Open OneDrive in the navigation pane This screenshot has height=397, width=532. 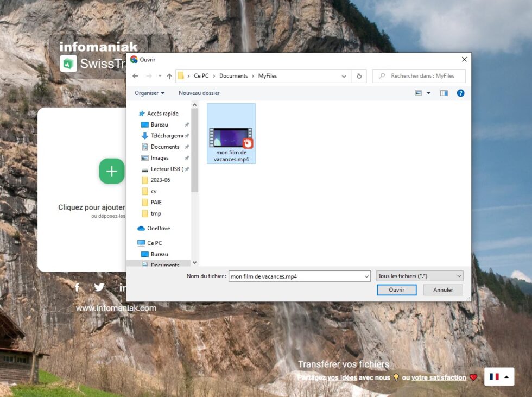point(158,228)
